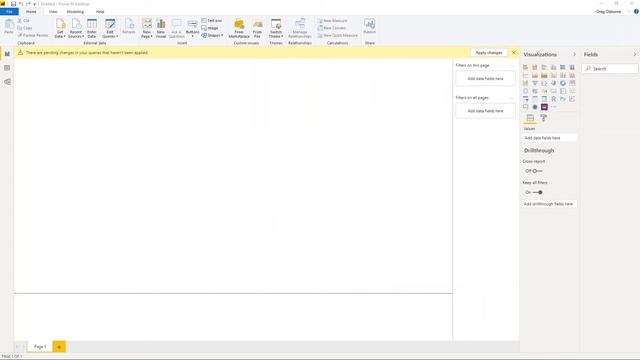Image resolution: width=640 pixels, height=360 pixels.
Task: Dismiss the pending changes warning bar
Action: 513,53
